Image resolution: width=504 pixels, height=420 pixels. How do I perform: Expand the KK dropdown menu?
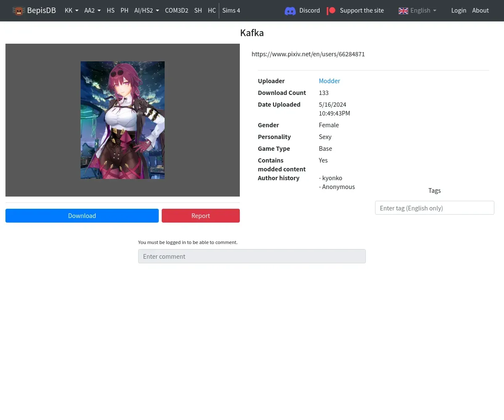[x=71, y=10]
